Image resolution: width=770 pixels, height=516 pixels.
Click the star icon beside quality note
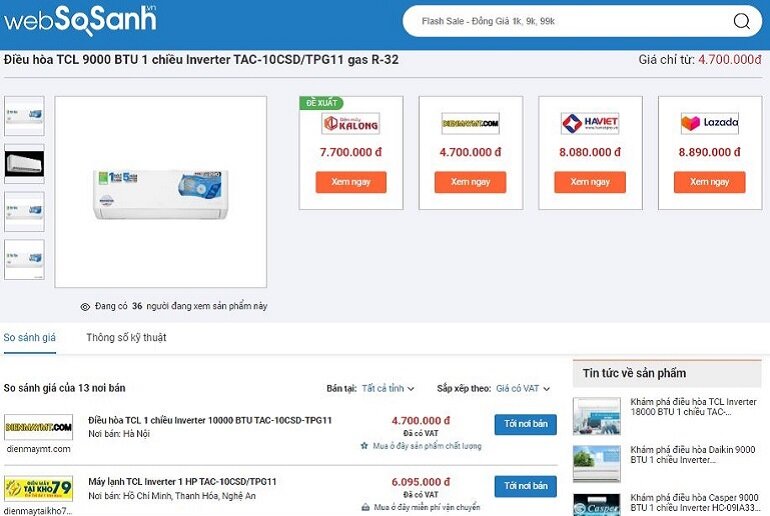(364, 446)
